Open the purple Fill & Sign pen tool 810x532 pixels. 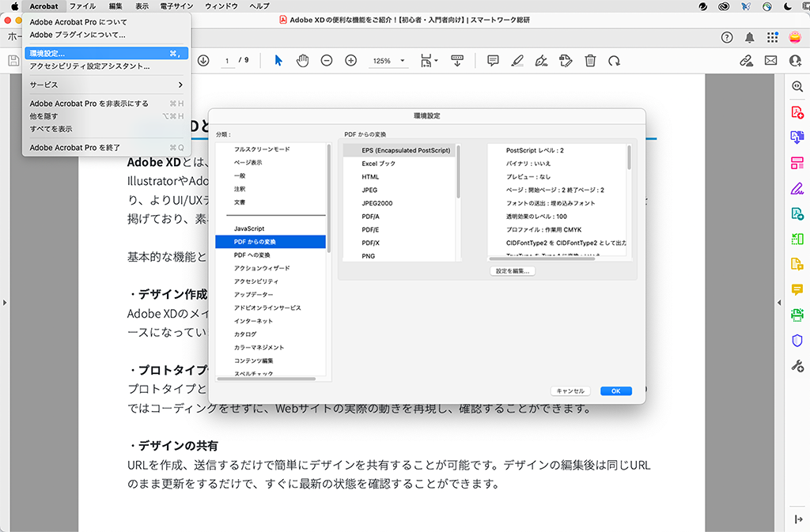(x=797, y=188)
